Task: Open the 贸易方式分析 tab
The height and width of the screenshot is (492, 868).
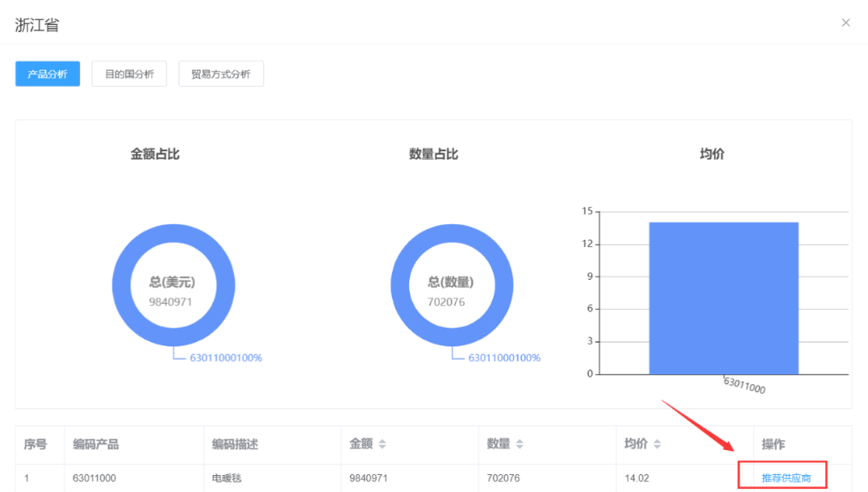Action: pos(221,74)
